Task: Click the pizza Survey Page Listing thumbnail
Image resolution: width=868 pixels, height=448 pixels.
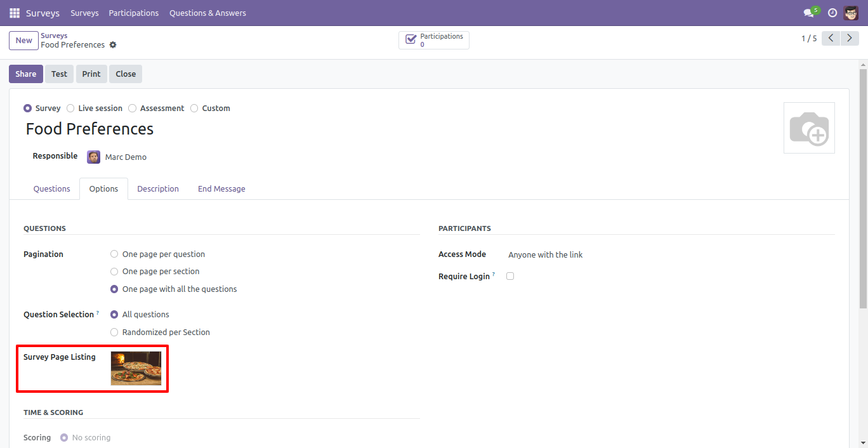Action: pos(136,369)
